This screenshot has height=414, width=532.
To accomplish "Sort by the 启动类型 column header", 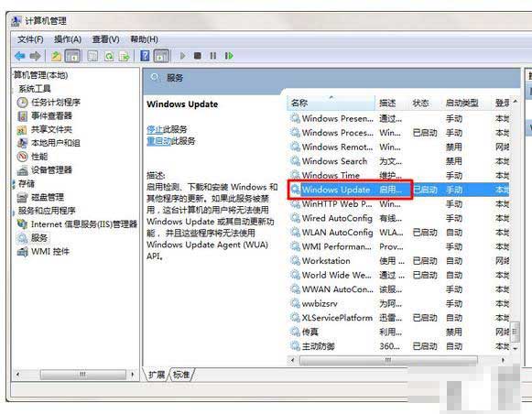I will click(466, 103).
